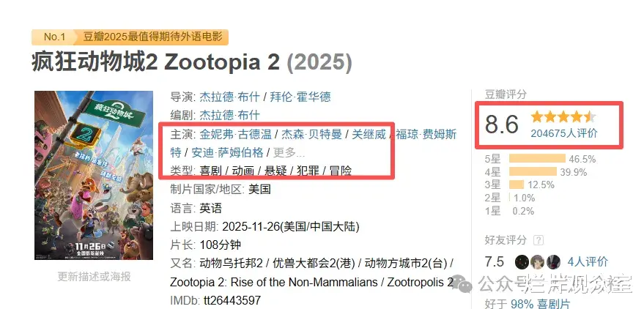Viewport: 644px width, 309px height.
Task: View the friends' 4人评价 link
Action: [588, 261]
